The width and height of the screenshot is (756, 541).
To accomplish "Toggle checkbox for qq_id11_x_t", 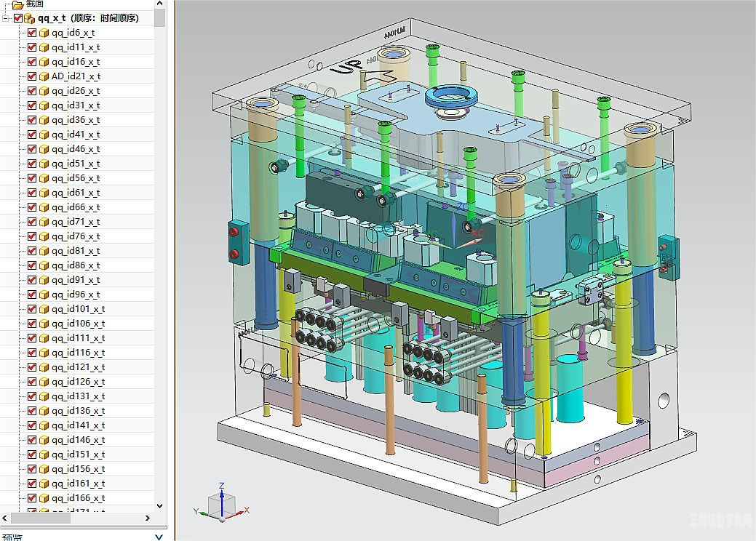I will 32,47.
